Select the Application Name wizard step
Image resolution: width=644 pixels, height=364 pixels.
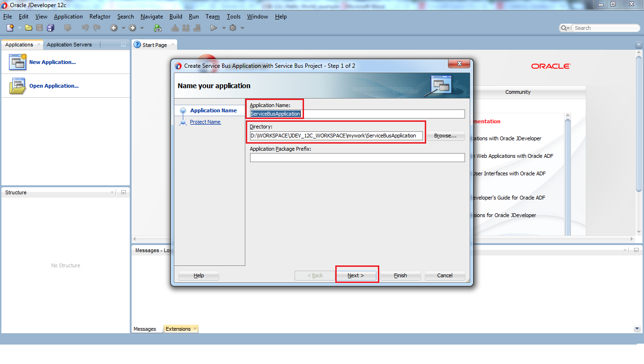213,110
